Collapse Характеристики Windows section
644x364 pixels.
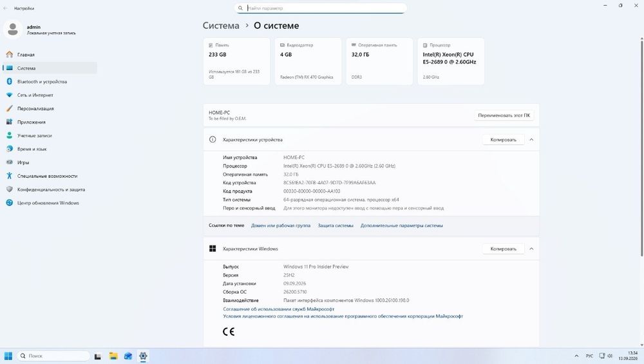[x=531, y=249]
